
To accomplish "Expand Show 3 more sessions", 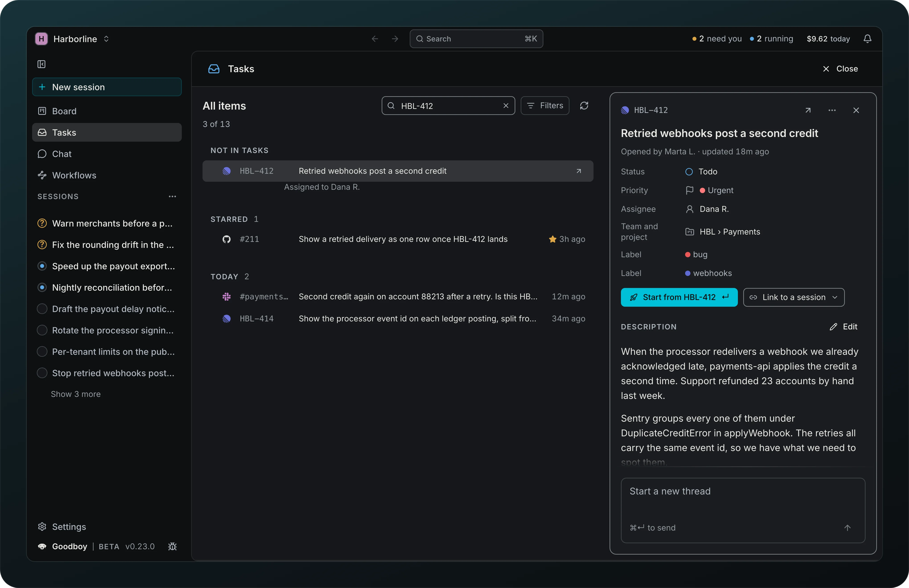I will (76, 394).
